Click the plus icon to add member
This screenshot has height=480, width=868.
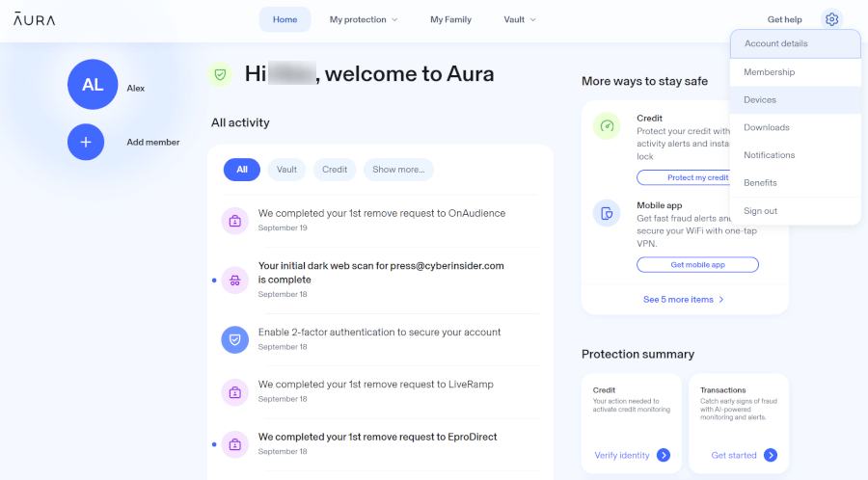[86, 142]
